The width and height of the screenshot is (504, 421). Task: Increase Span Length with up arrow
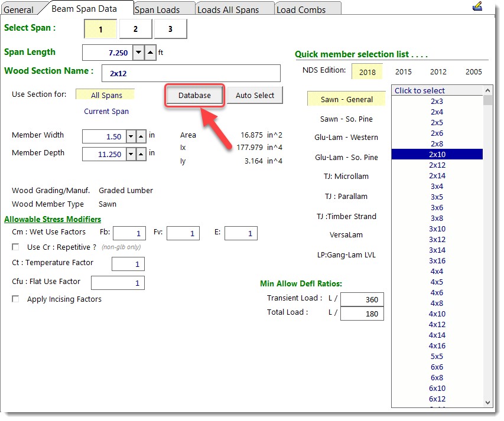151,53
